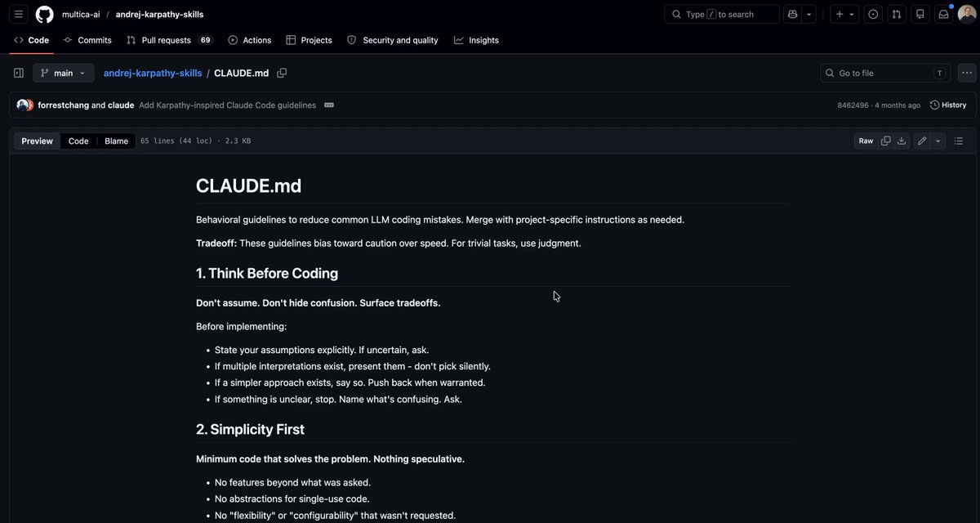
Task: Focus the Type / to search field
Action: pyautogui.click(x=722, y=14)
